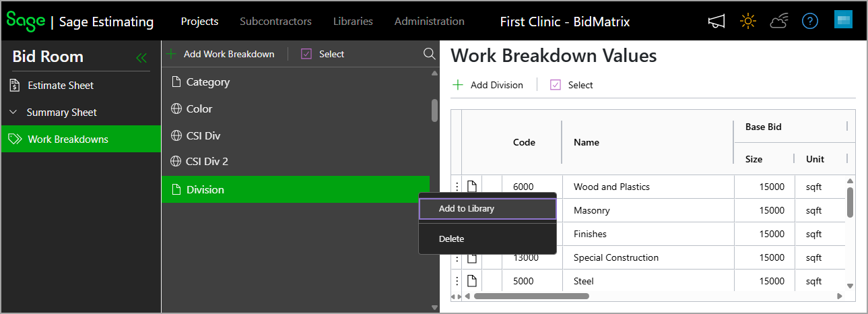Click the Special Construction name cell
The width and height of the screenshot is (868, 314).
pyautogui.click(x=648, y=257)
